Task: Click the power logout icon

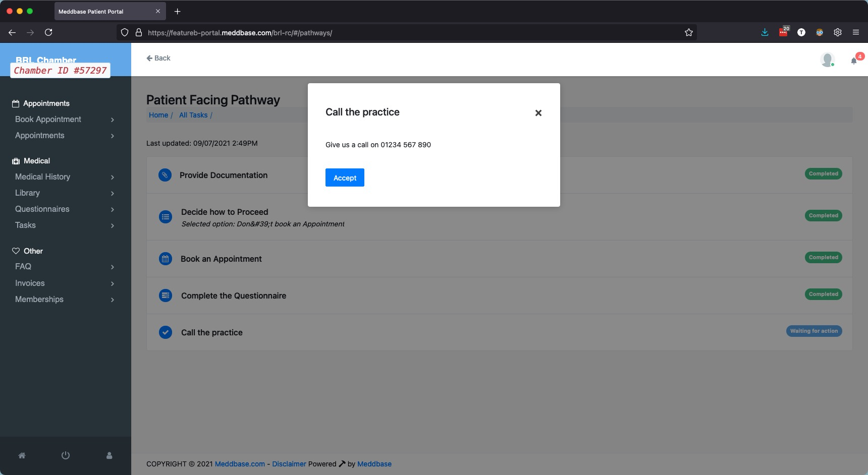Action: click(66, 455)
